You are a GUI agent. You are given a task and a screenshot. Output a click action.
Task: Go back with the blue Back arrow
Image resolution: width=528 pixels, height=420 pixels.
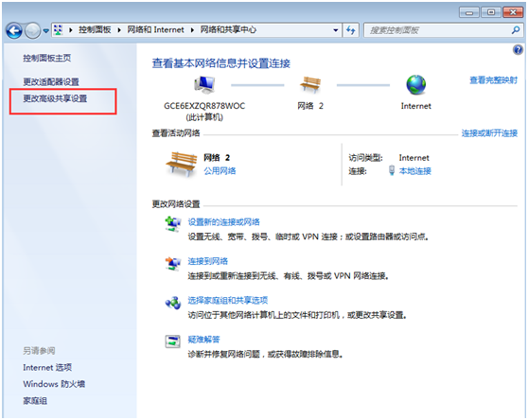pyautogui.click(x=14, y=31)
